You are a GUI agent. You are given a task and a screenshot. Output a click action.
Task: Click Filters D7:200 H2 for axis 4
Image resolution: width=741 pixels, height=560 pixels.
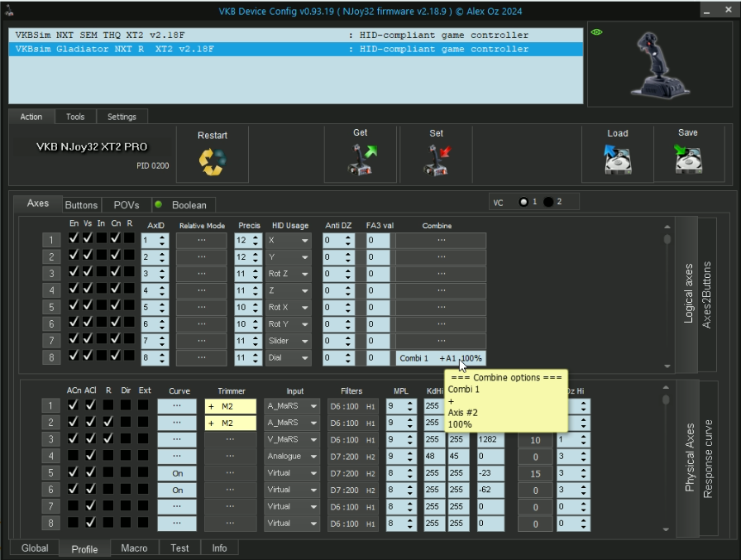[352, 457]
